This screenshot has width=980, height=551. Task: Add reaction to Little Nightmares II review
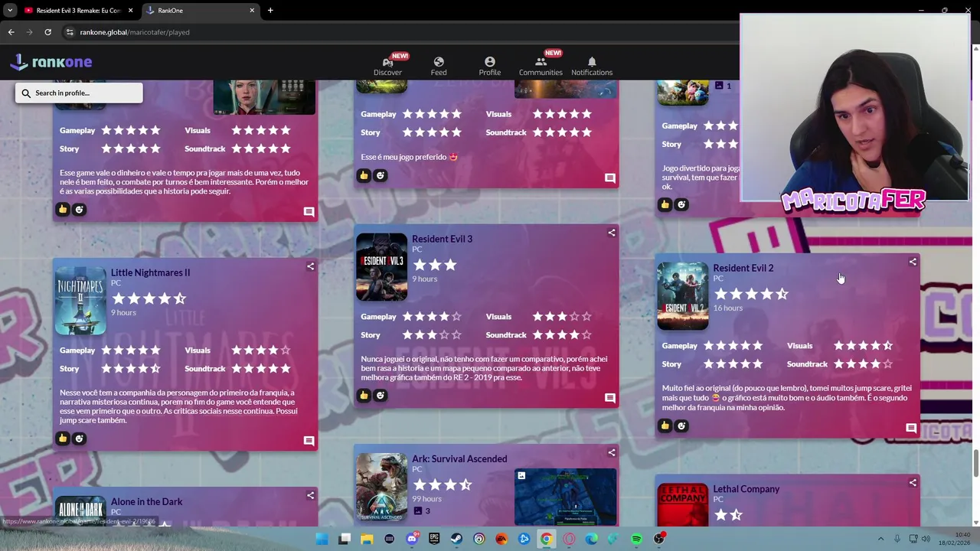(x=79, y=439)
